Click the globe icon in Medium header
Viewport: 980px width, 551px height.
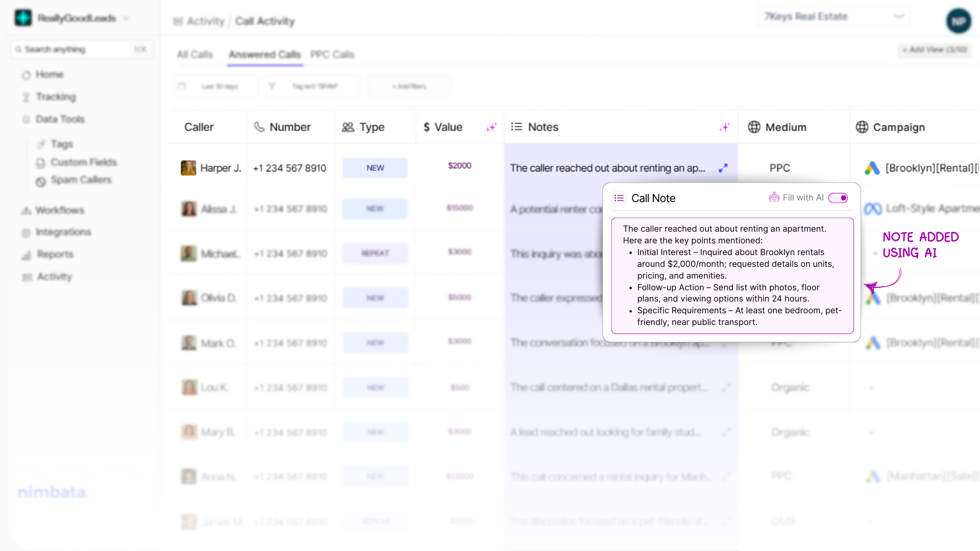point(754,127)
